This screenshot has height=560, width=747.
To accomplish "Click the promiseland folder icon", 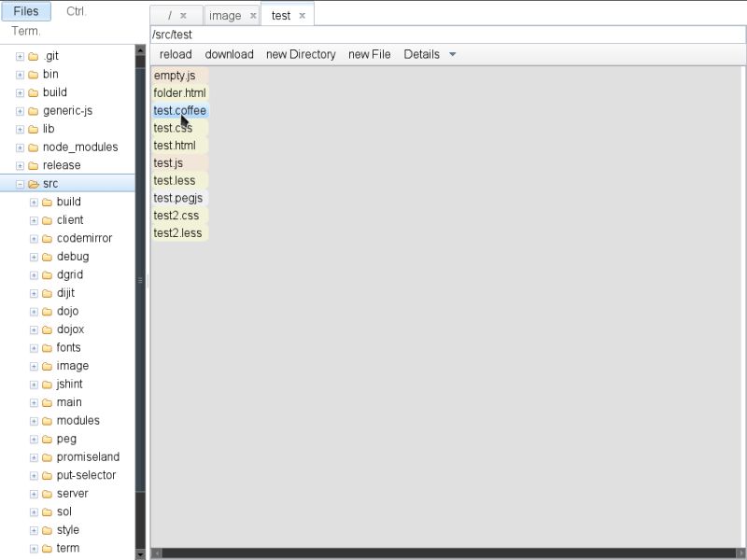I will point(45,456).
